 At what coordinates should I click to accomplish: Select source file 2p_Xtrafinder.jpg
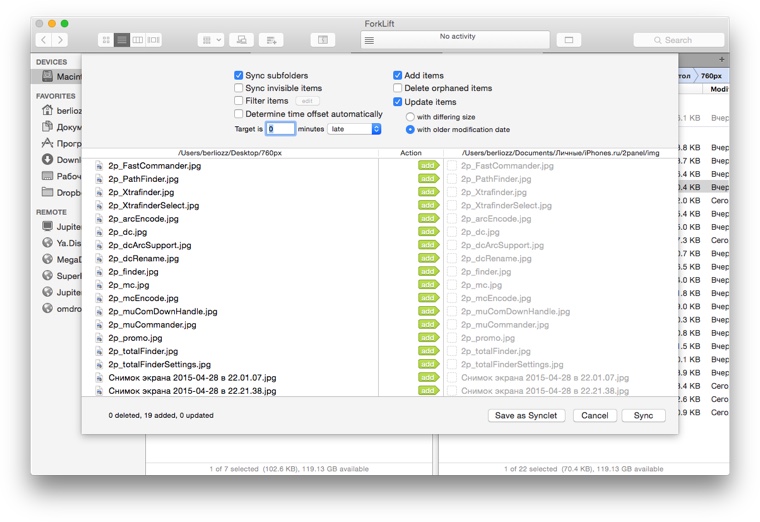[141, 192]
